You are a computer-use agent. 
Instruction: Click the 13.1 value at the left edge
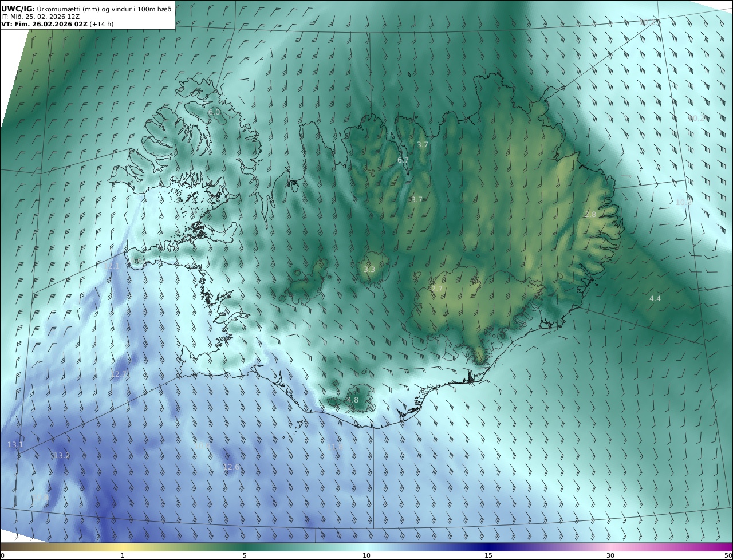[15, 445]
